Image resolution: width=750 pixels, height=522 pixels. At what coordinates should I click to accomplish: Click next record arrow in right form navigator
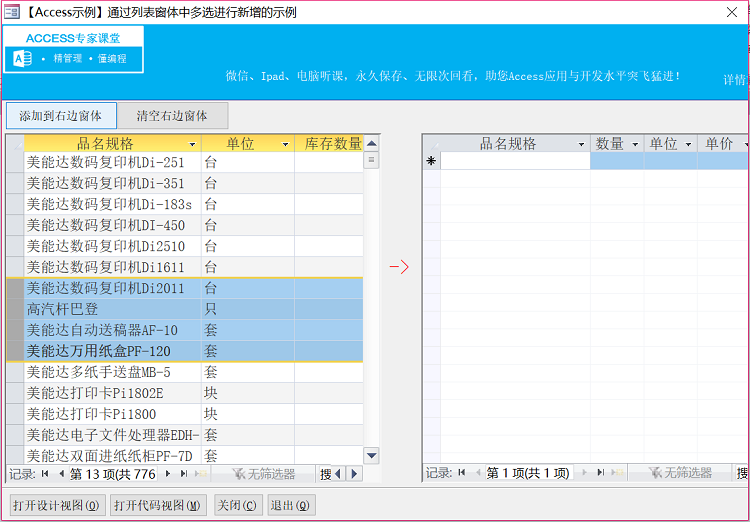pyautogui.click(x=584, y=473)
